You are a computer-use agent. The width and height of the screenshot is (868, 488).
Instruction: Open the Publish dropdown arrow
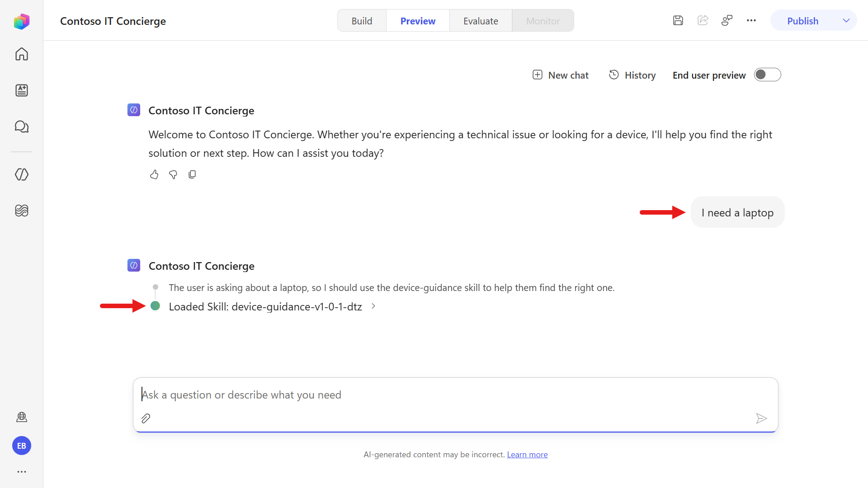tap(846, 21)
